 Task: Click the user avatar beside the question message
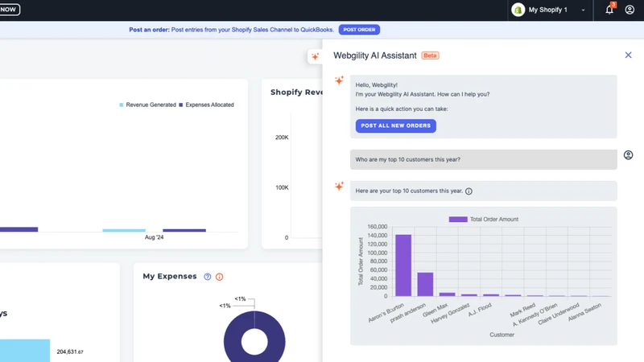click(x=628, y=154)
